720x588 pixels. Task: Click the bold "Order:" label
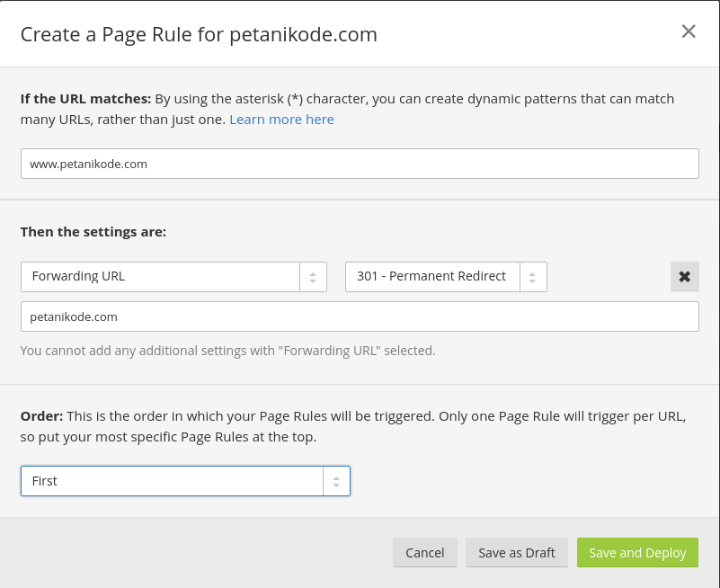coord(42,417)
